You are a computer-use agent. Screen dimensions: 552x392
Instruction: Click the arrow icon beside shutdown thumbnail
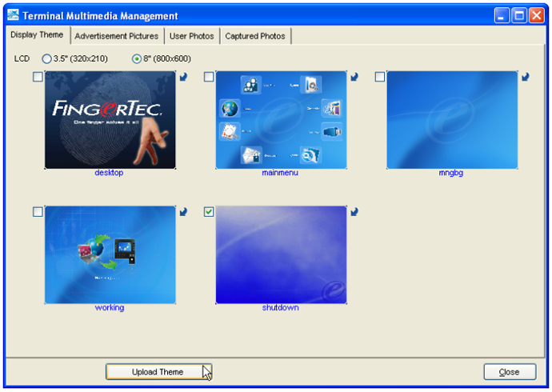coord(354,212)
